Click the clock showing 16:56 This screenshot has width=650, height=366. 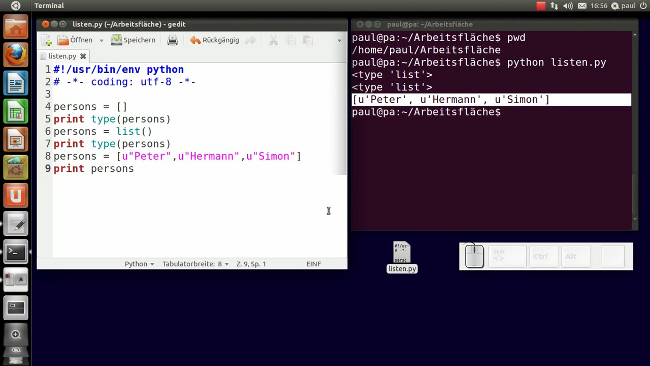(599, 5)
